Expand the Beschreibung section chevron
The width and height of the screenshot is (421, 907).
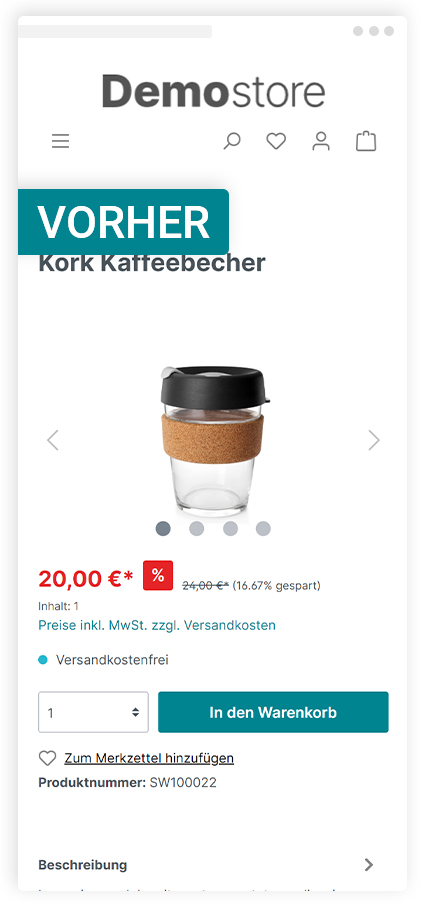(x=369, y=865)
